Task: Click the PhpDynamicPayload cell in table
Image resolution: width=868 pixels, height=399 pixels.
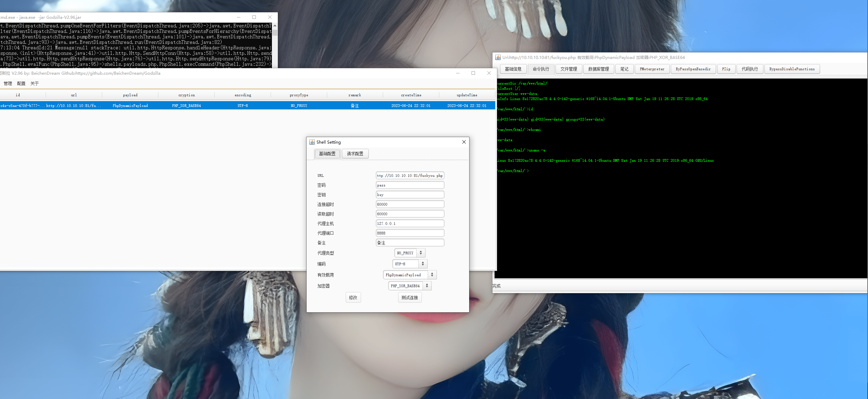Action: pyautogui.click(x=130, y=106)
